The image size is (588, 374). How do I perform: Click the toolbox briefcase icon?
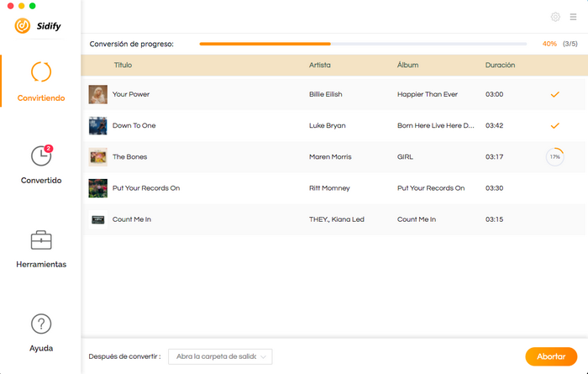(x=41, y=240)
